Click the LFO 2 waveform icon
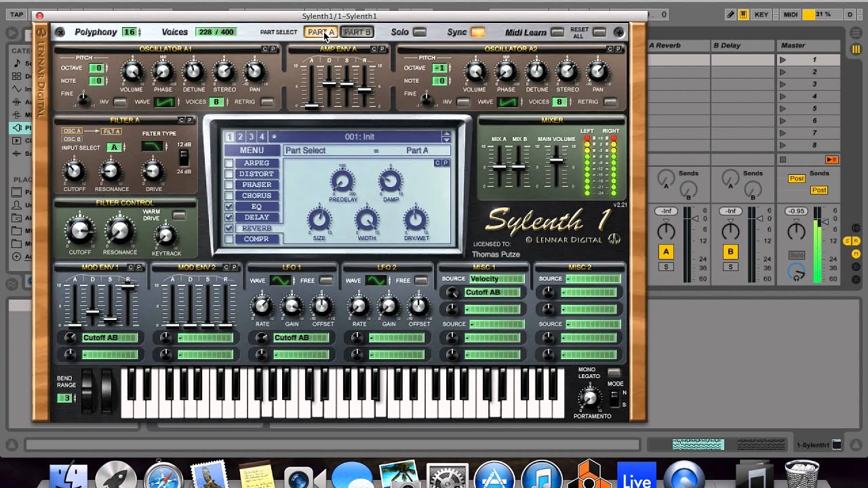The width and height of the screenshot is (868, 488). click(376, 281)
